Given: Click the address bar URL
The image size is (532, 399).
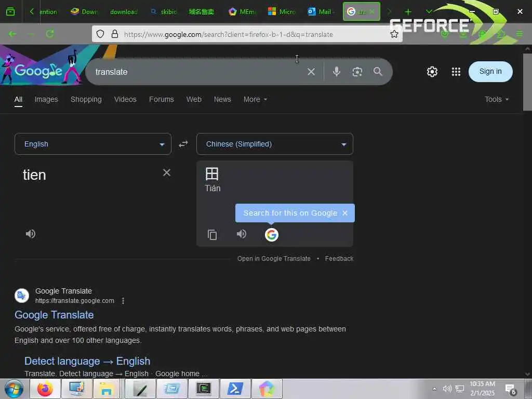Looking at the screenshot, I should (x=228, y=34).
